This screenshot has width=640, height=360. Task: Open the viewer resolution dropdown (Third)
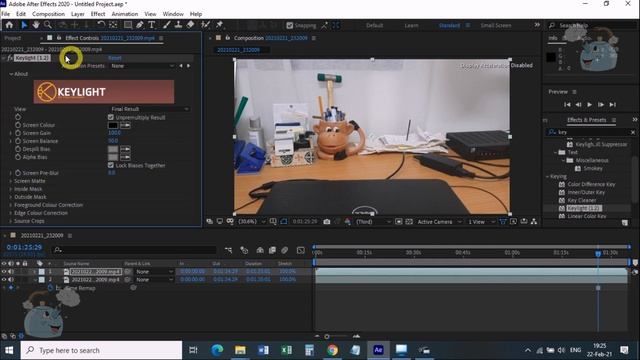coord(373,222)
